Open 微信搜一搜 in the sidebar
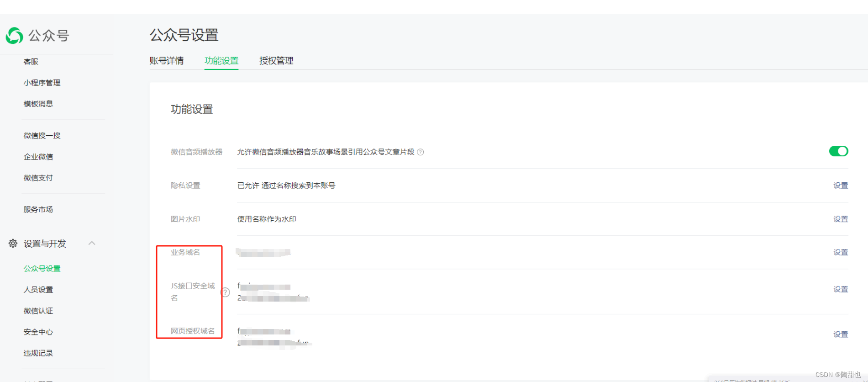 click(x=42, y=135)
